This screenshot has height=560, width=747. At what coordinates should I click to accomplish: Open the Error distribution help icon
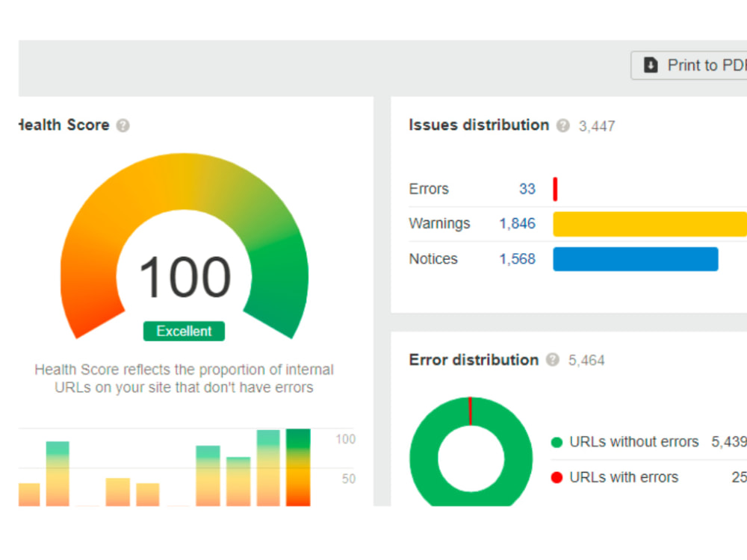(x=553, y=360)
